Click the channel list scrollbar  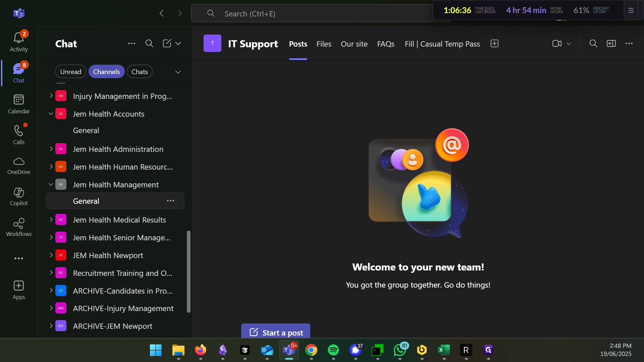189,271
